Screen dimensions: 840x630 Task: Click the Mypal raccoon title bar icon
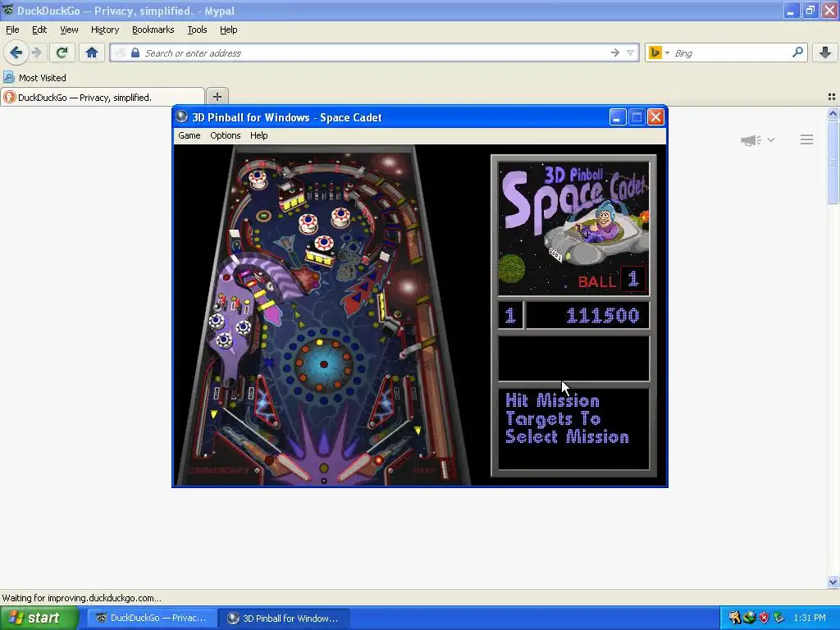click(7, 10)
